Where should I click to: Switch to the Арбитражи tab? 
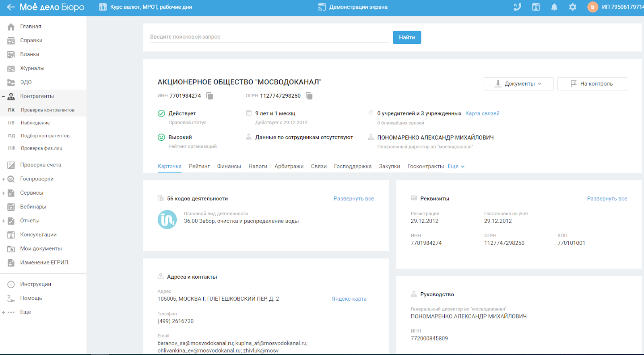[x=289, y=166]
